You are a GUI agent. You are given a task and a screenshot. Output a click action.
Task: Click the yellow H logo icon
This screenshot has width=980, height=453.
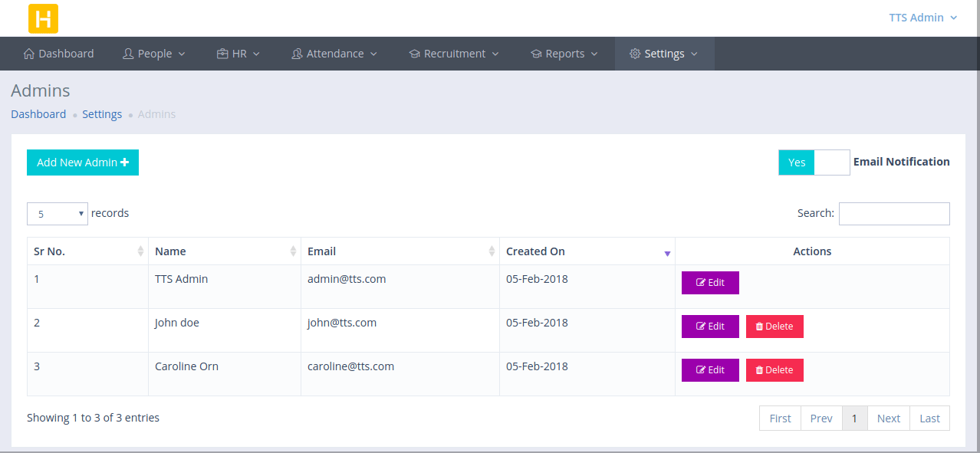tap(43, 18)
